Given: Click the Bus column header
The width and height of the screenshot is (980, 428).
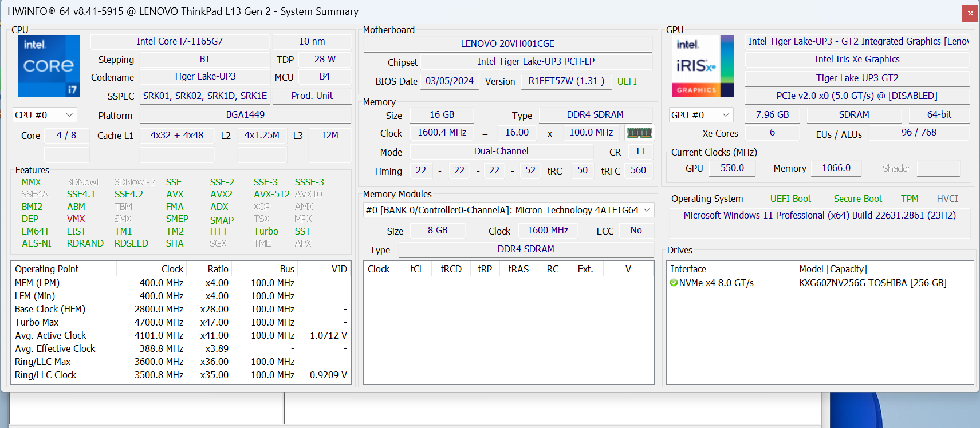Looking at the screenshot, I should point(265,269).
